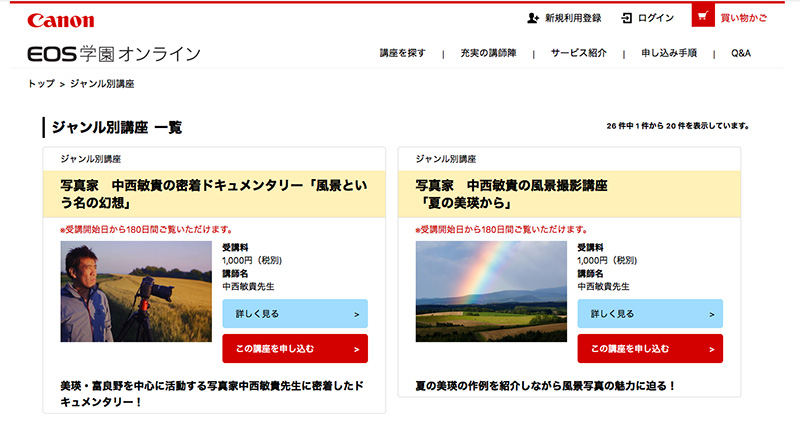
Task: Click ジャンル別講座 label in 夏の美瑛から card
Action: coord(446,159)
